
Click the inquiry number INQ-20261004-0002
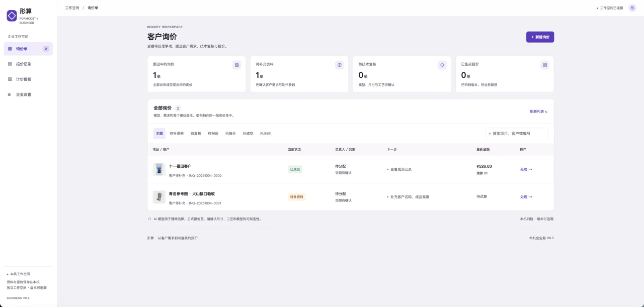[x=205, y=175]
